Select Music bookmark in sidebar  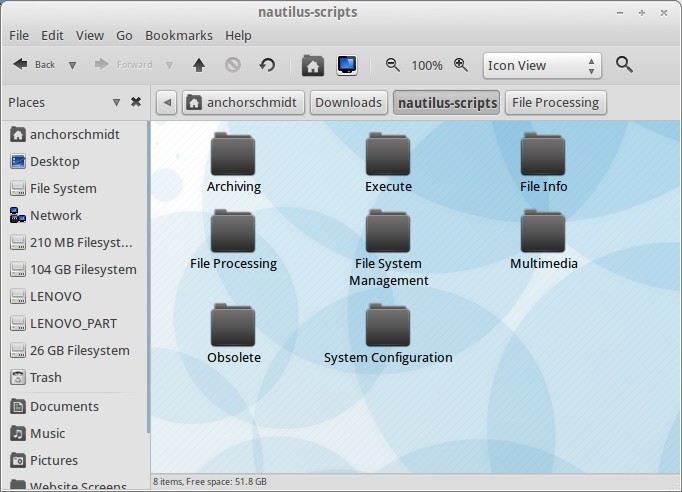tap(74, 433)
